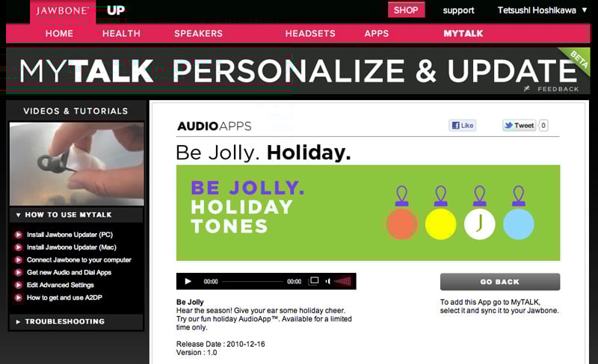This screenshot has height=364, width=598.
Task: Click the play icon beside How to get and use A2DP
Action: pyautogui.click(x=18, y=298)
